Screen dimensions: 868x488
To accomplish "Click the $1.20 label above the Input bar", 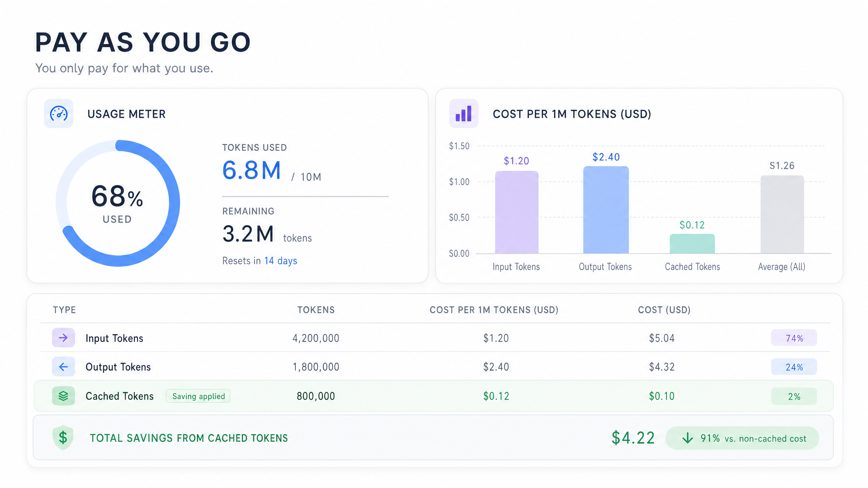I will [x=516, y=161].
